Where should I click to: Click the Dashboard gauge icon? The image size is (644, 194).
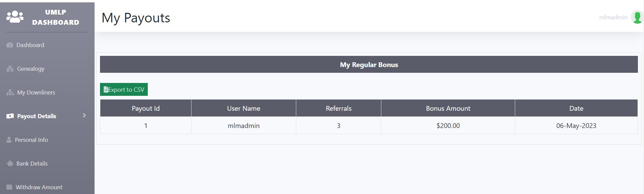tap(10, 45)
